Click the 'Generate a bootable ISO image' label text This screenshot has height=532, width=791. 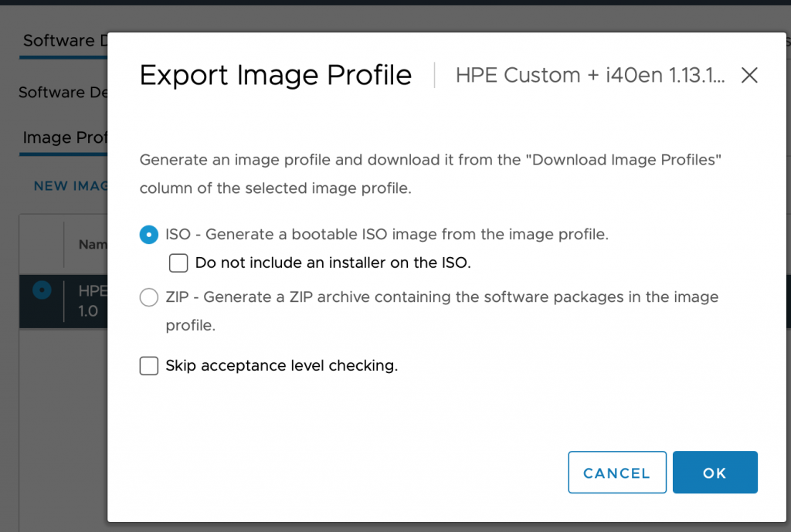pos(387,235)
